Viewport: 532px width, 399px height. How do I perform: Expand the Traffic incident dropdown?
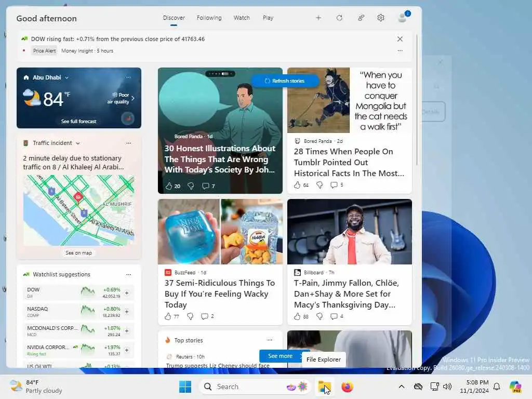click(78, 143)
